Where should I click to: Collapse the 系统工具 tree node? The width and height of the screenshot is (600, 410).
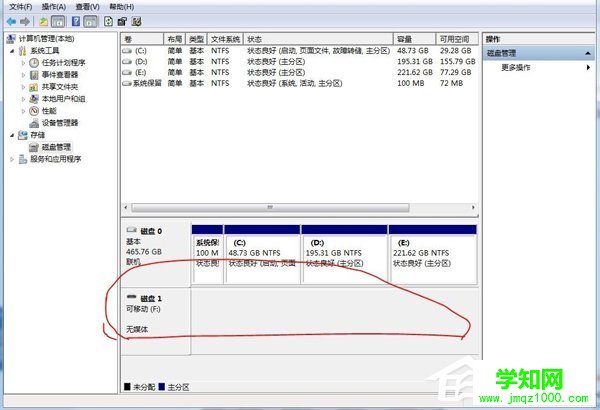click(x=12, y=51)
